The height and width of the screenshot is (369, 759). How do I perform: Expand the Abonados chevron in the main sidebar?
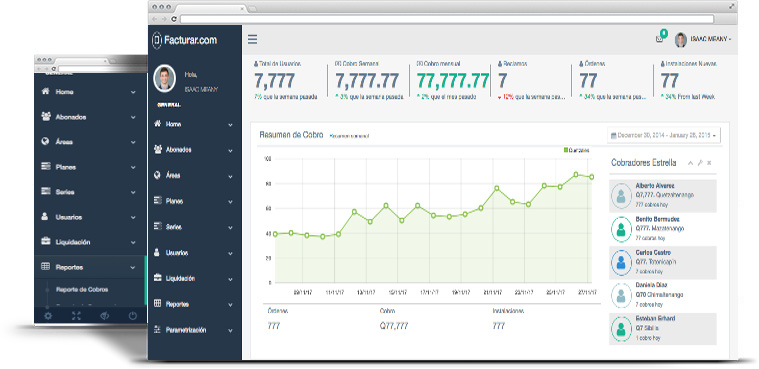[x=230, y=151]
